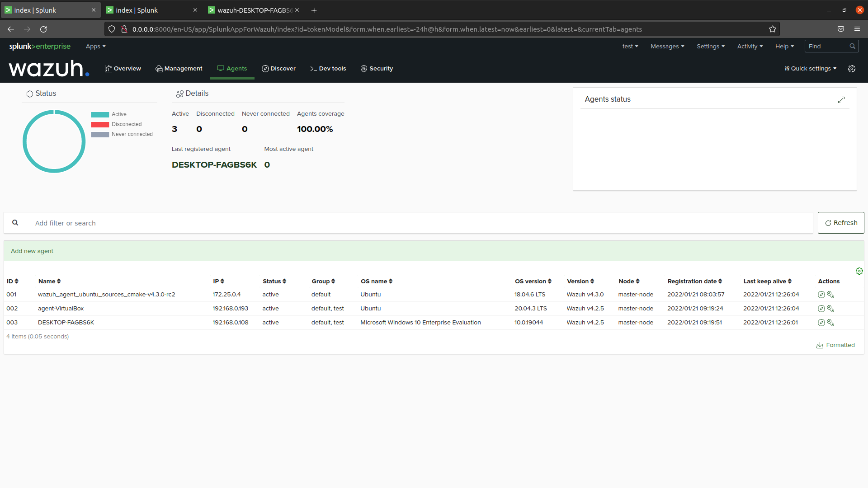Viewport: 868px width, 488px height.
Task: Switch to wazuh-DESKTOP-FAGBS6K browser tab
Action: (x=253, y=10)
